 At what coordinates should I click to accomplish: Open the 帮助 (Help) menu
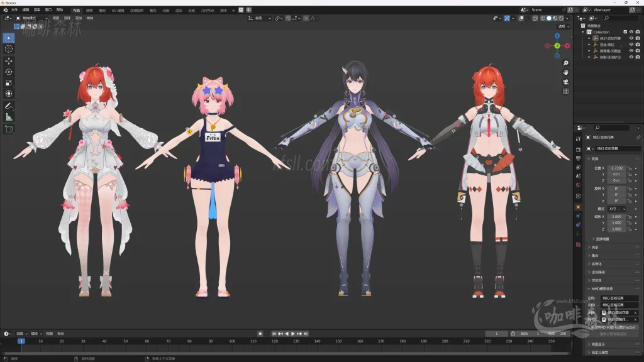[60, 10]
